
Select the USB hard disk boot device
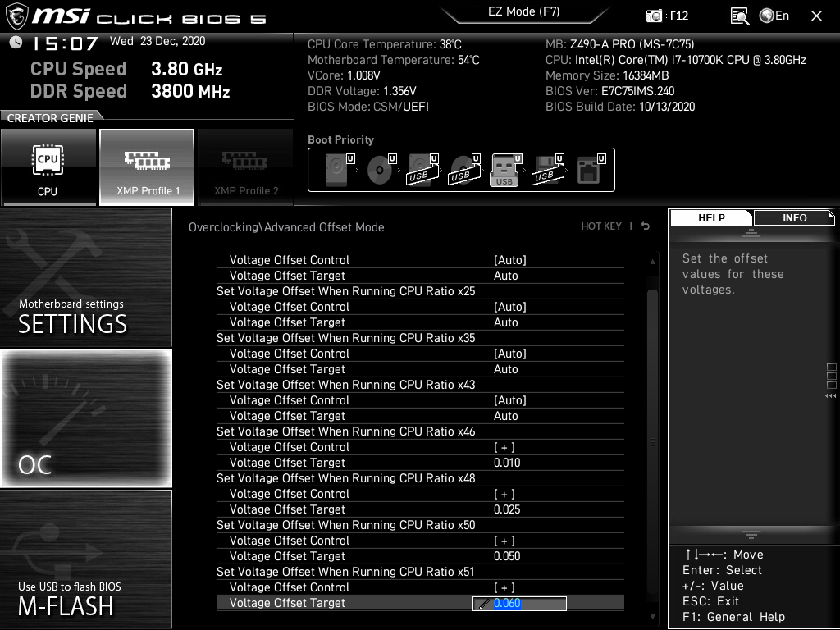(422, 169)
